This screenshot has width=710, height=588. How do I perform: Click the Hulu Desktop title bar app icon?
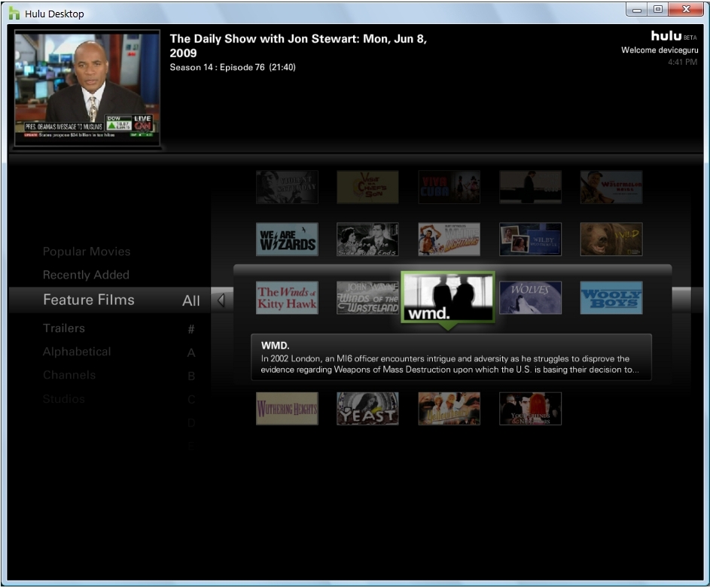pos(14,13)
